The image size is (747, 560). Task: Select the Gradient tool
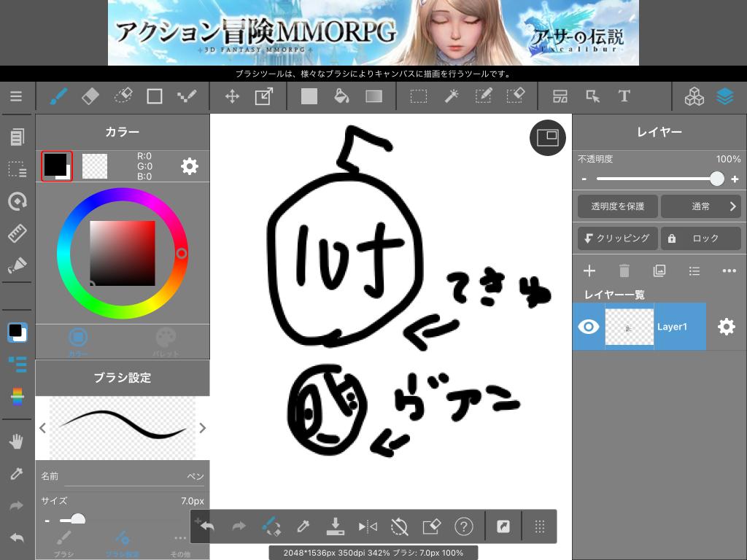point(373,96)
